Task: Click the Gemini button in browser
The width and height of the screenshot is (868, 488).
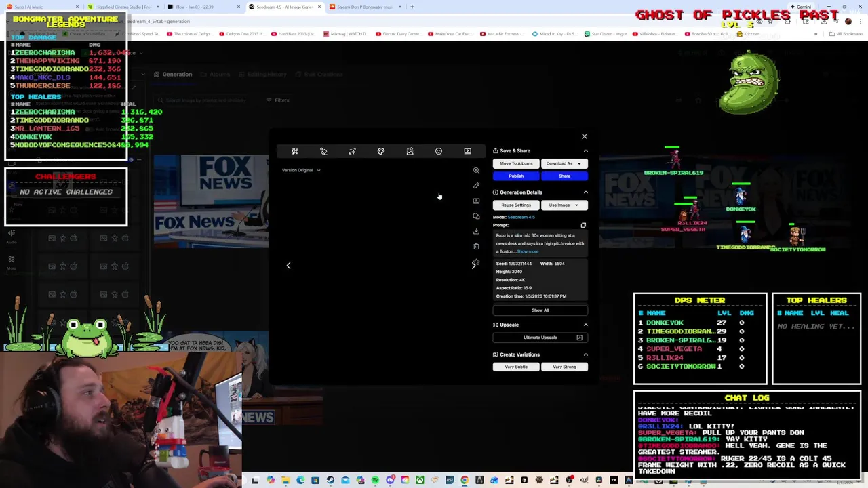Action: [x=800, y=7]
